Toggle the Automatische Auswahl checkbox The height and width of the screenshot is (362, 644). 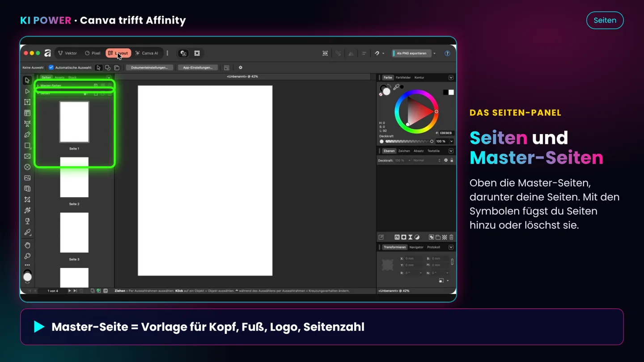coord(51,67)
